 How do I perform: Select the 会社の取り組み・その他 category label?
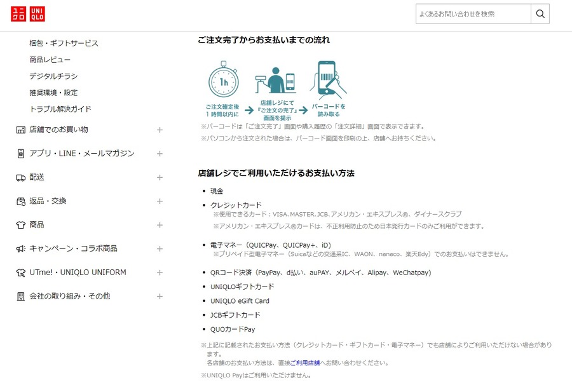pos(70,296)
